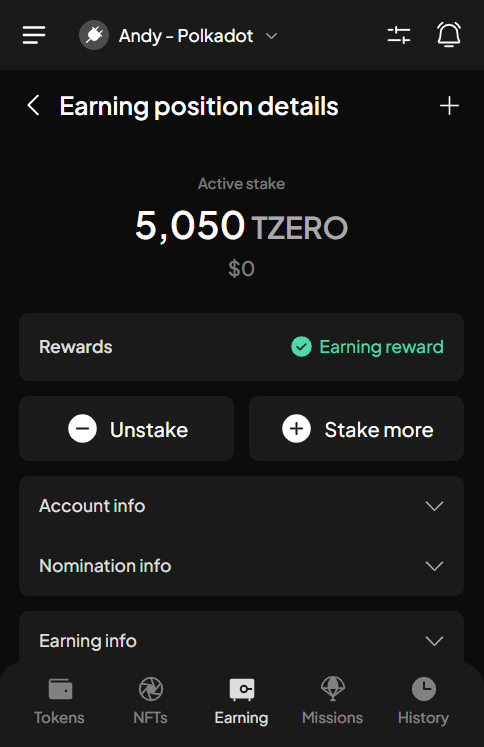Click the minus circle icon on Unstake
The width and height of the screenshot is (484, 747).
coord(82,429)
